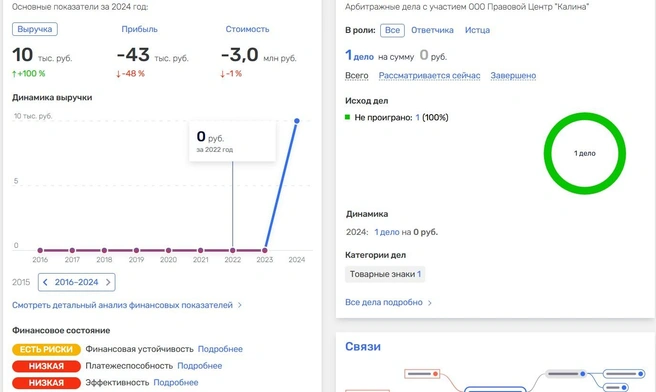
Task: Show Всего cases status filter
Action: tap(356, 76)
